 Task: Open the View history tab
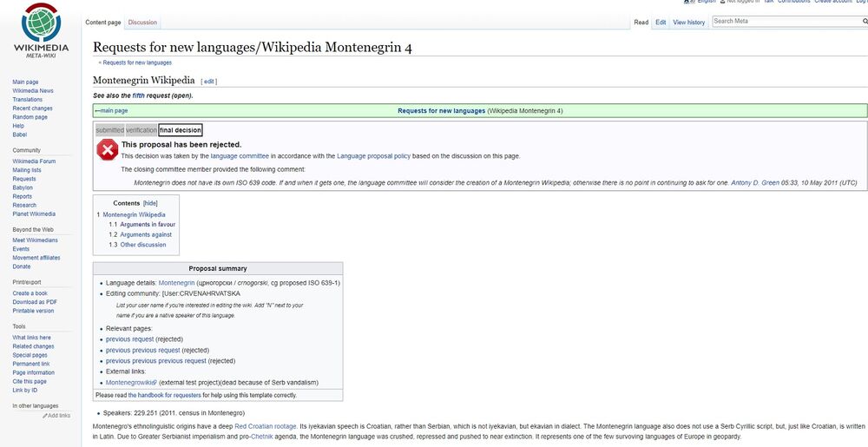click(x=689, y=23)
